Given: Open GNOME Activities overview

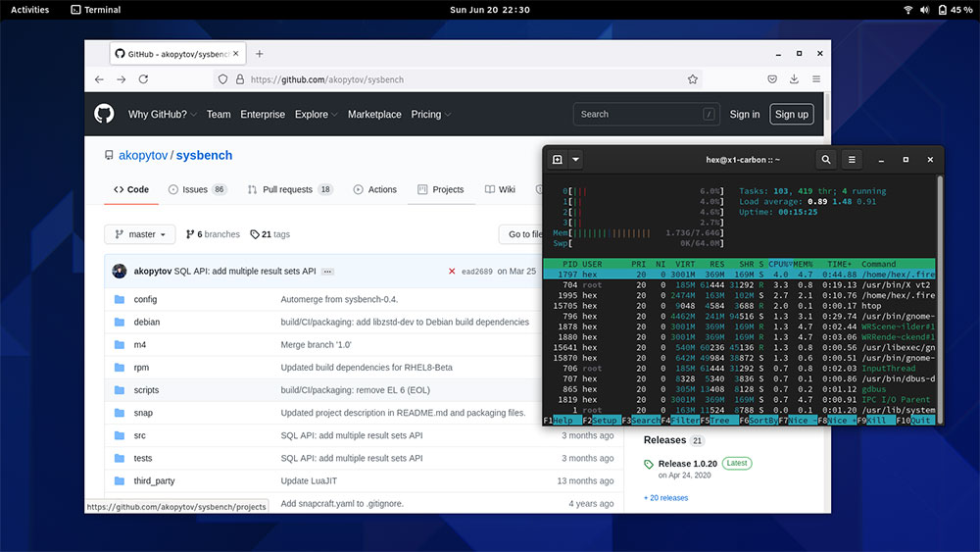Looking at the screenshot, I should pos(29,10).
